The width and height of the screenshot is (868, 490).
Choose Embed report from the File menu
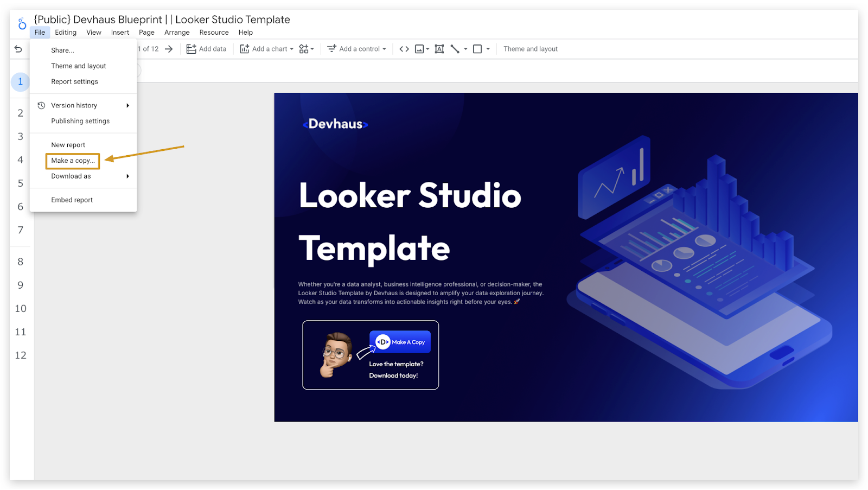point(83,200)
